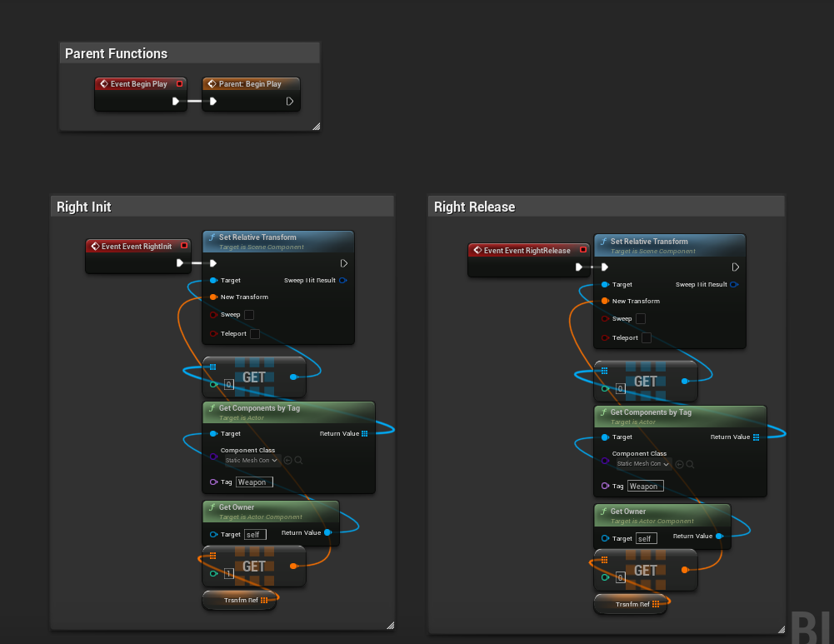
Task: Toggle Sweep checkbox in Right Release node
Action: click(x=641, y=319)
